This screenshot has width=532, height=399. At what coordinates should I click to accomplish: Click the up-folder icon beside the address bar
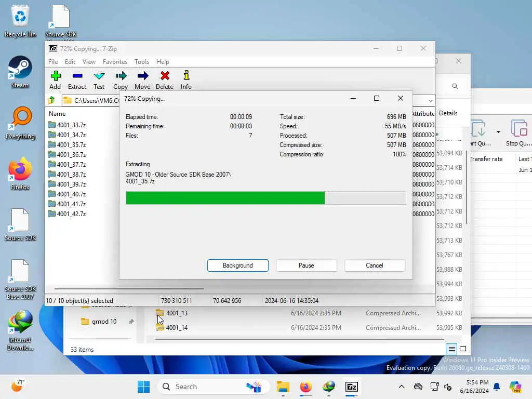[x=51, y=100]
